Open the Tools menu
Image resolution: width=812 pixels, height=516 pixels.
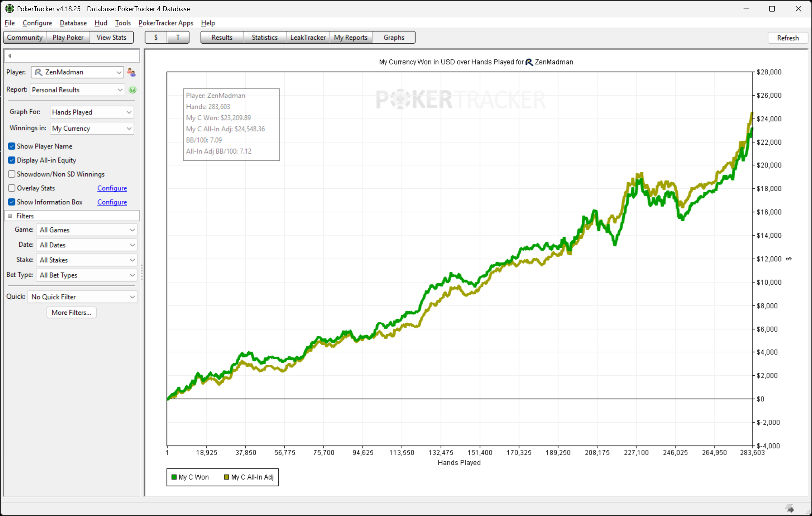[123, 23]
